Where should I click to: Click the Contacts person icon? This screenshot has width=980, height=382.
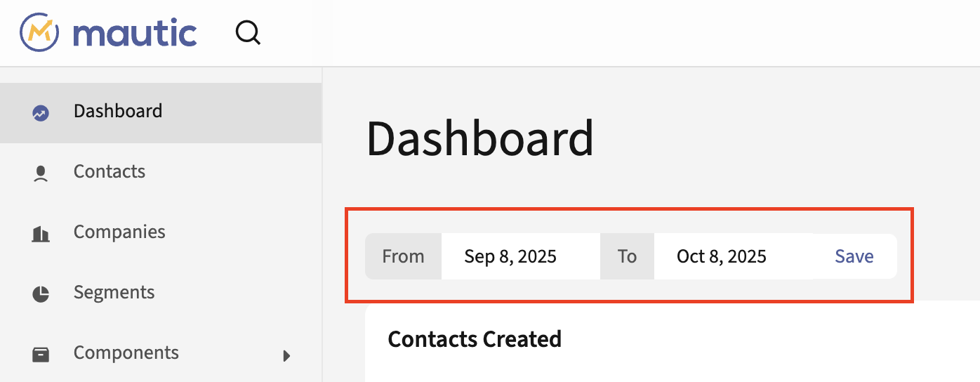41,173
